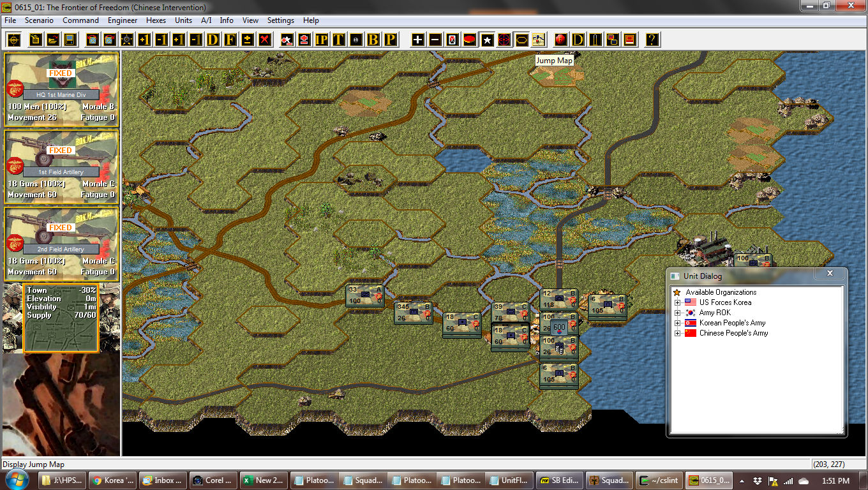Click the terrain info Town panel
Viewport: 868px width, 490px height.
[x=61, y=318]
